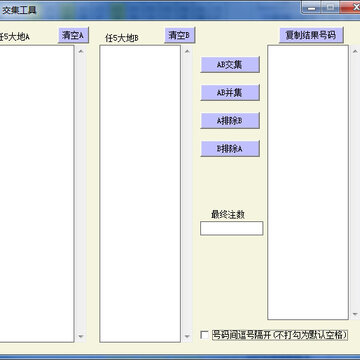360x360 pixels.
Task: Click inside the 最终注数 field
Action: tap(231, 228)
